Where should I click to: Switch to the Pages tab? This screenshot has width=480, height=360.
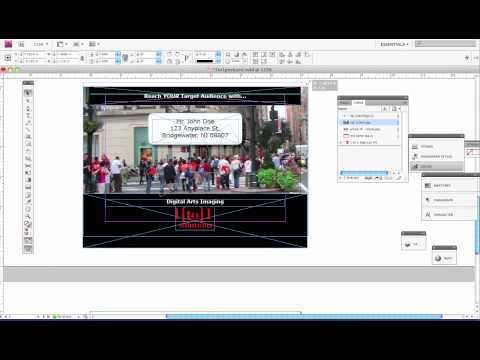345,103
